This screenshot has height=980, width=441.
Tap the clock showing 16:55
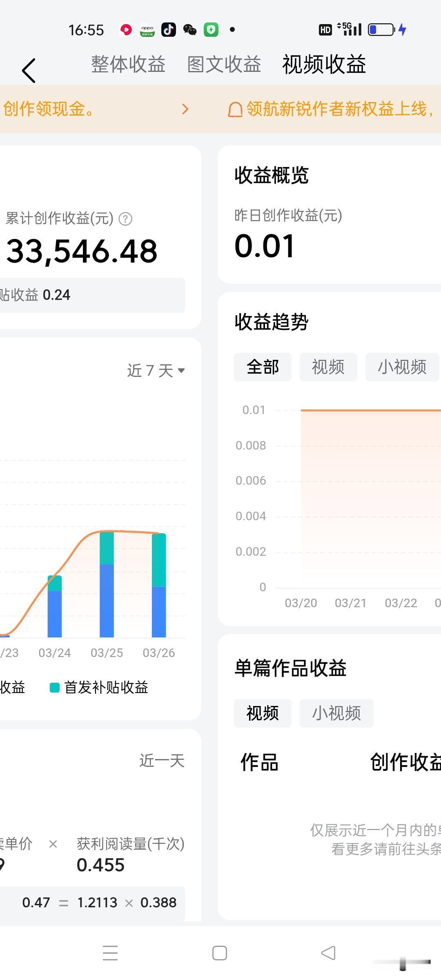pyautogui.click(x=86, y=30)
